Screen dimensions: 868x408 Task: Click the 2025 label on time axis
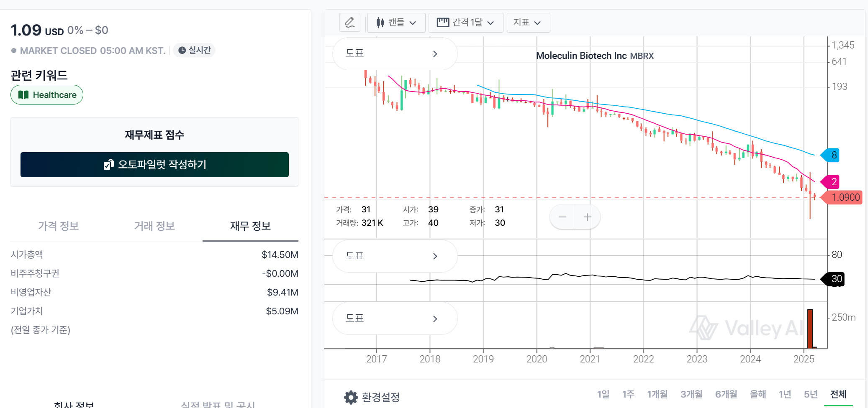pyautogui.click(x=804, y=359)
